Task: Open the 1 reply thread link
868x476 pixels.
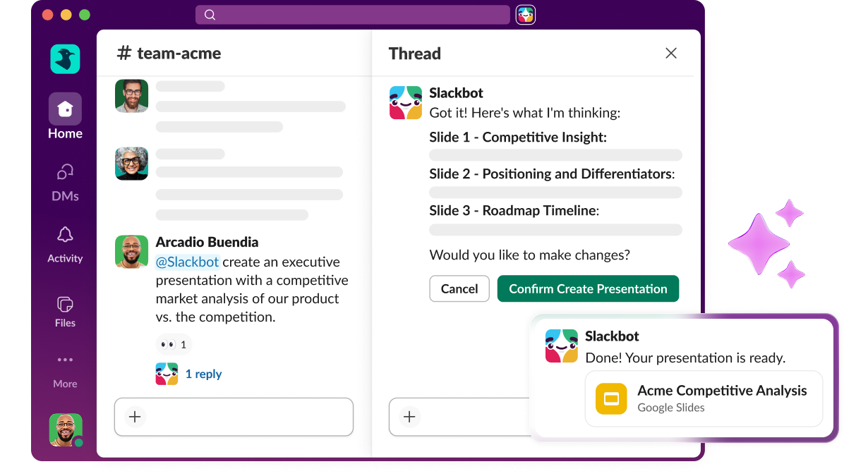Action: tap(203, 374)
